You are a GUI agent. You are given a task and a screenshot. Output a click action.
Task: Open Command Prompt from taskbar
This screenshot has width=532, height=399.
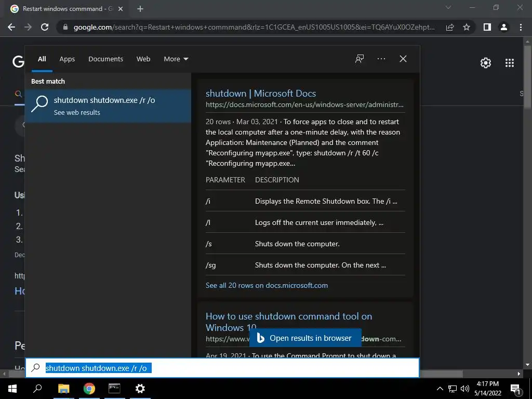[x=114, y=389]
